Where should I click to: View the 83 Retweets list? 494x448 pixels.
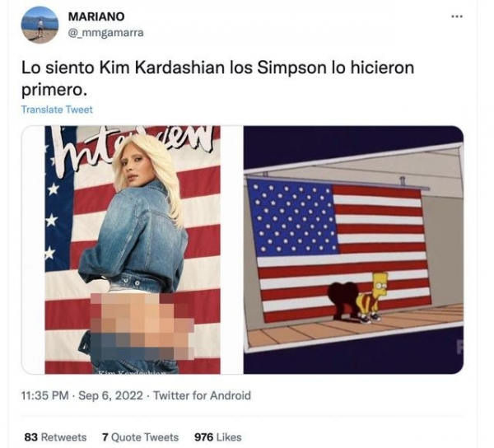tap(55, 437)
